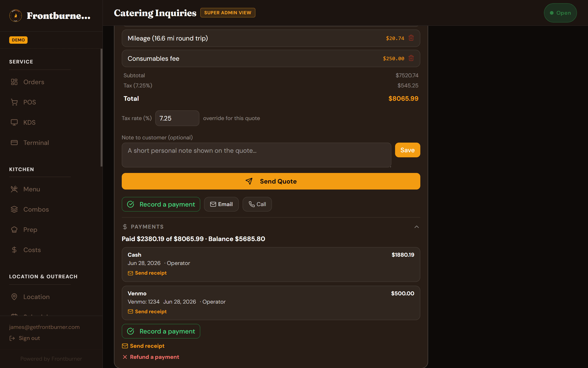This screenshot has height=368, width=588.
Task: Click the POS cart icon
Action: click(x=14, y=102)
